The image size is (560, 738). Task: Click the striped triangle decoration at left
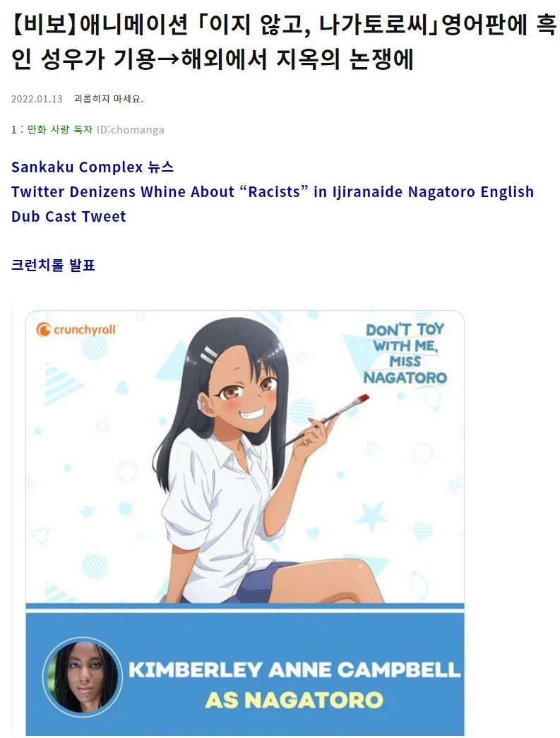pos(57,384)
